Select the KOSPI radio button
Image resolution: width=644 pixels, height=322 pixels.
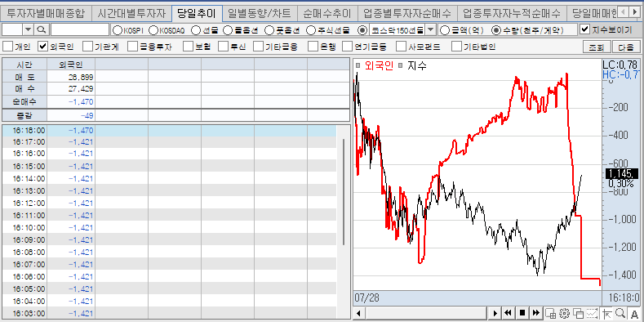coord(117,30)
